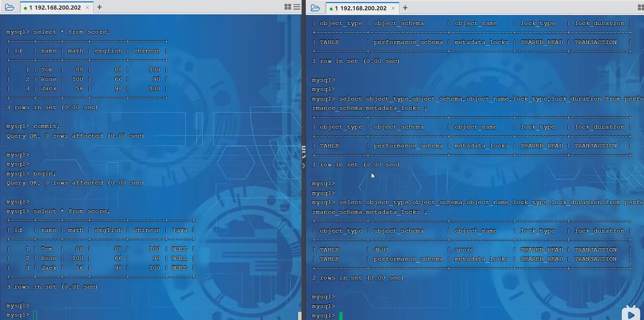Select the 192.168.200.202 tab in right terminal

click(361, 8)
